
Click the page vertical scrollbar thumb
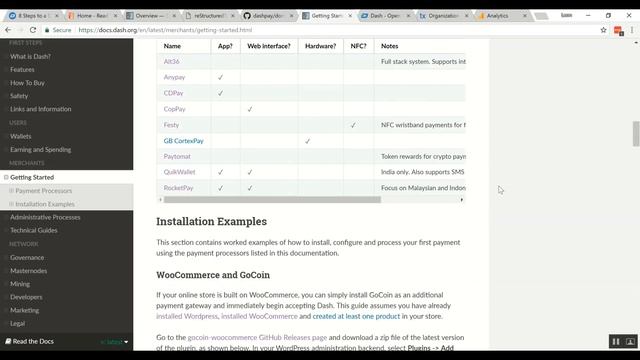click(636, 133)
